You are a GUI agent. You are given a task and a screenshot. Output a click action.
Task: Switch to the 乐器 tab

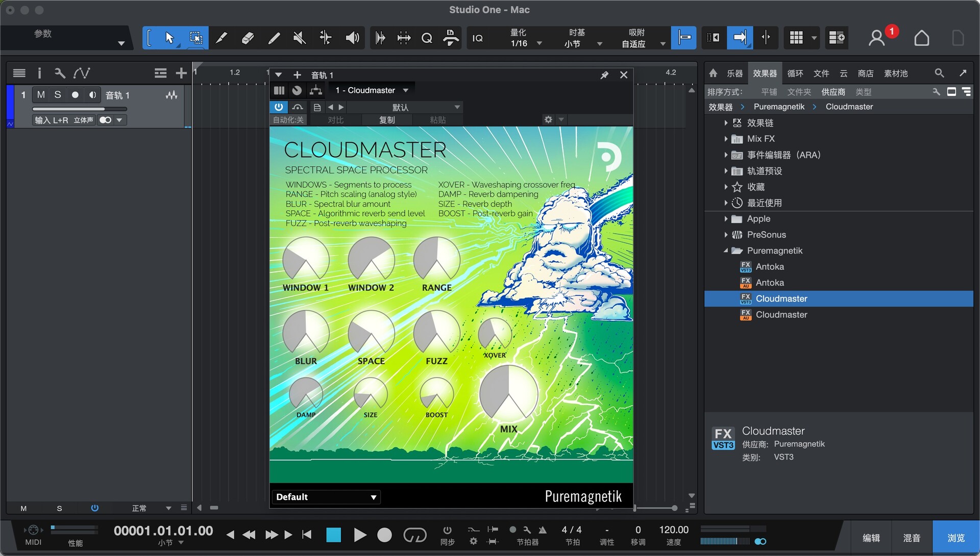pos(734,73)
